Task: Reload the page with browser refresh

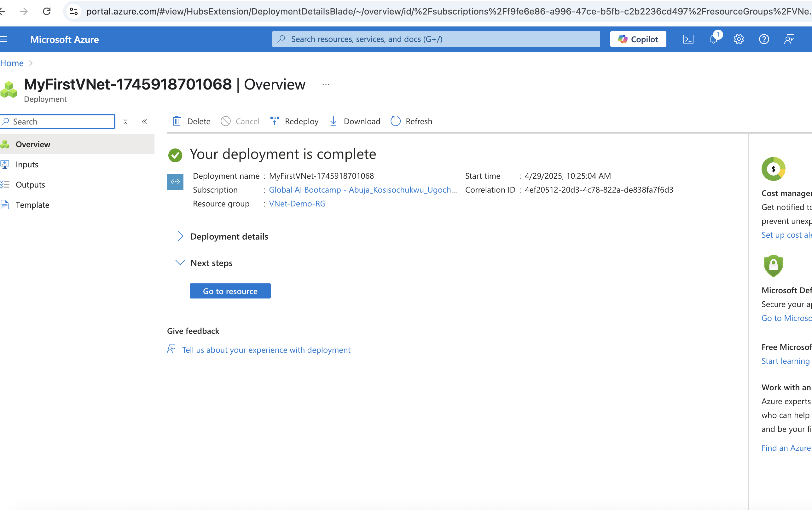Action: click(47, 11)
